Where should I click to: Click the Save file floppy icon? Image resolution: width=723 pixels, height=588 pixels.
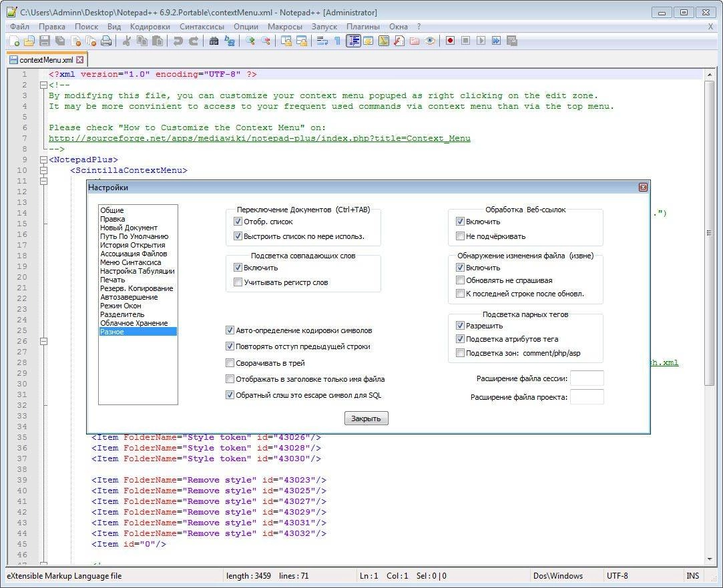tap(45, 41)
